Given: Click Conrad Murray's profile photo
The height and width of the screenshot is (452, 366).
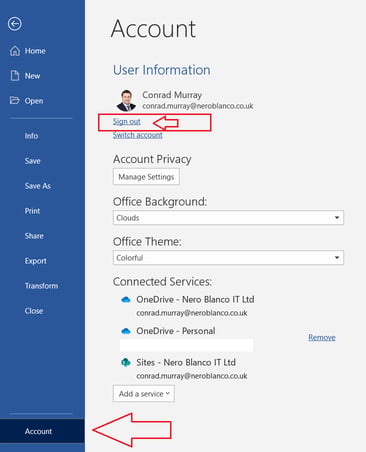Looking at the screenshot, I should (x=126, y=100).
